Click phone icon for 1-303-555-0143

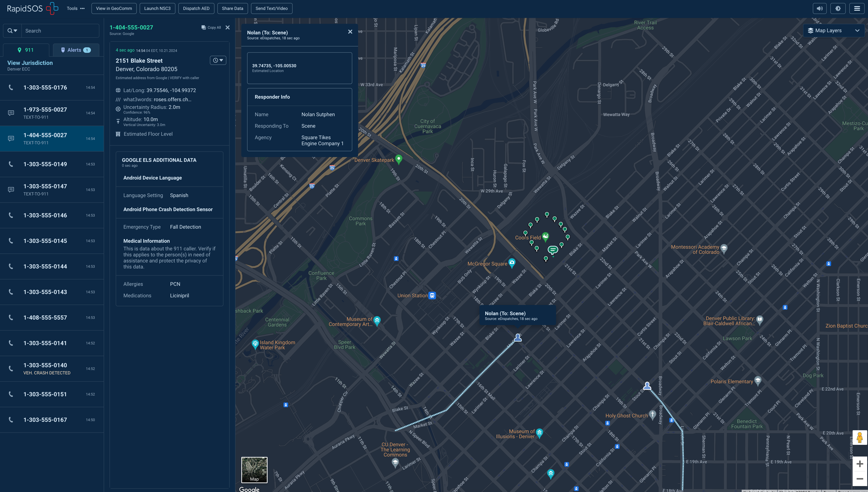click(x=11, y=292)
